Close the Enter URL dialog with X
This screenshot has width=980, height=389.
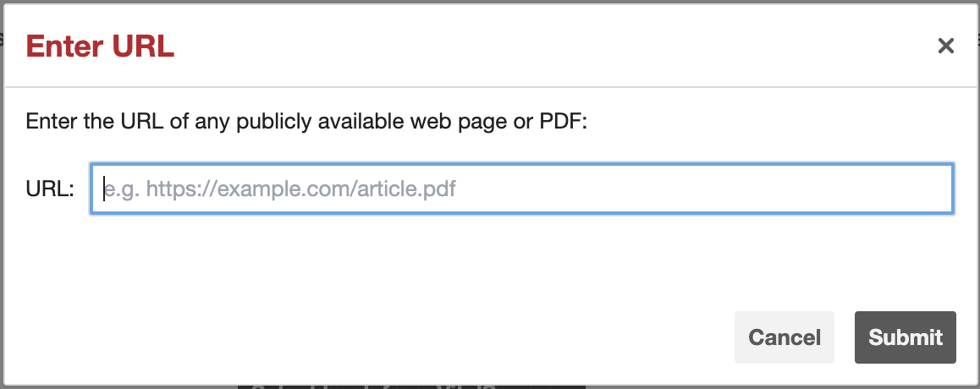click(x=945, y=47)
